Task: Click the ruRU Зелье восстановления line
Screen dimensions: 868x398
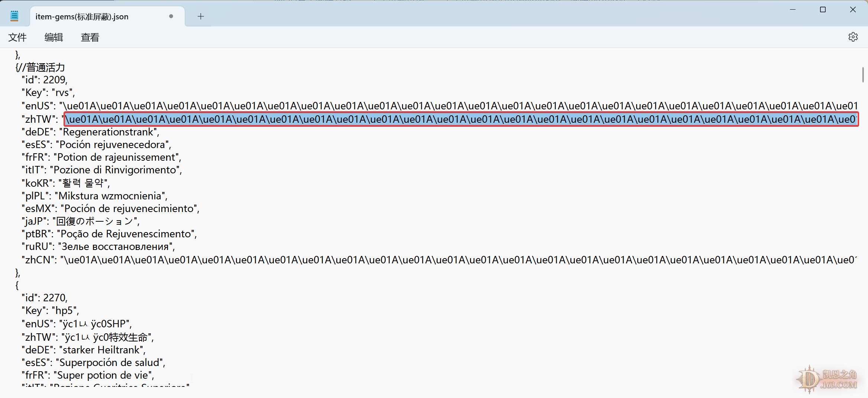Action: click(98, 247)
